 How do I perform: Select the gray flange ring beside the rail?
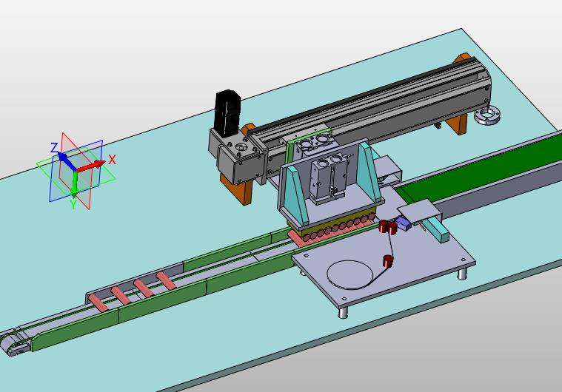(486, 115)
